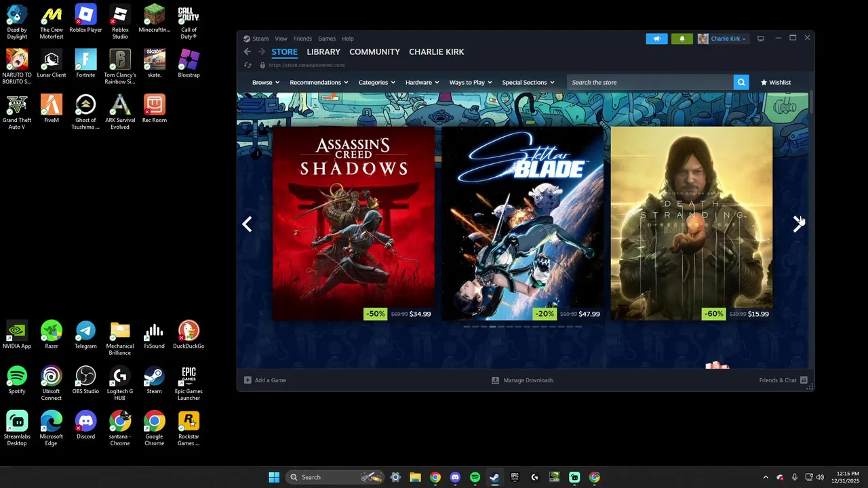This screenshot has width=868, height=488.
Task: Expand the Recommendations dropdown
Action: click(x=319, y=82)
